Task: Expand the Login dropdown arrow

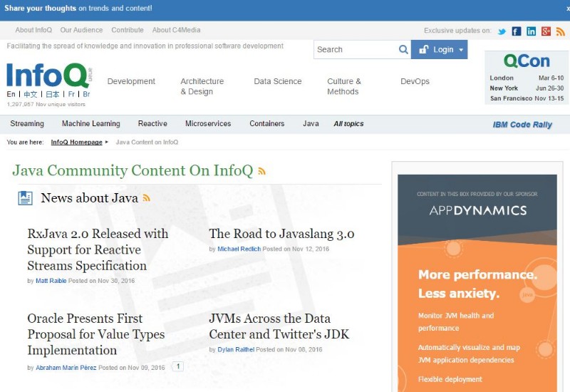Action: (x=461, y=50)
